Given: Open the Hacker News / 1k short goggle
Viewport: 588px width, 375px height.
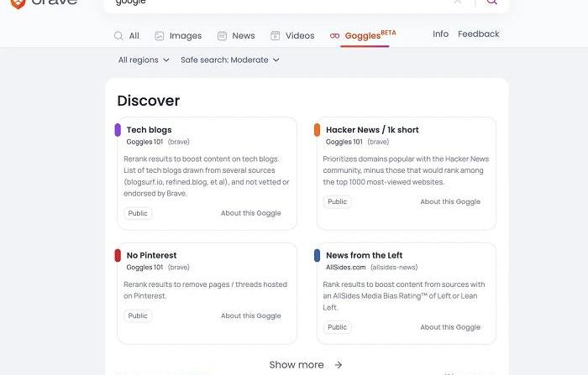Looking at the screenshot, I should pos(372,130).
